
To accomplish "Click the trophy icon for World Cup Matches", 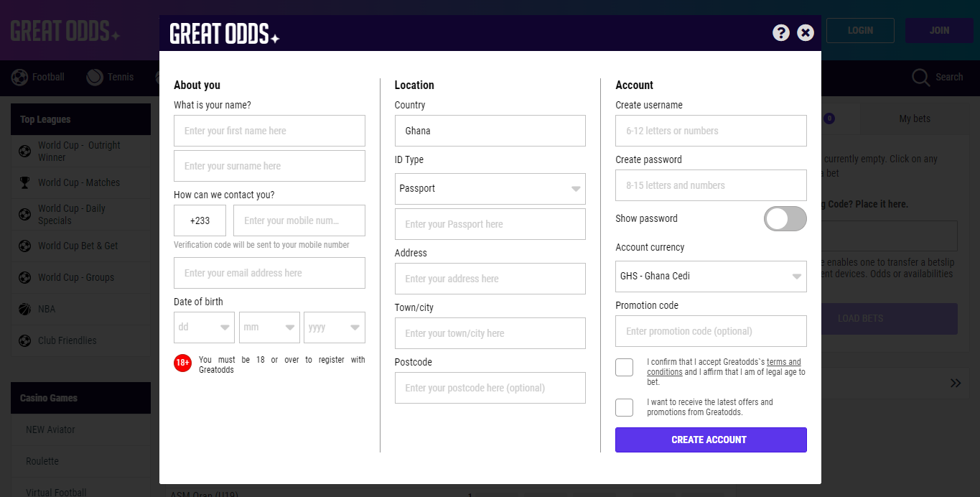I will 25,182.
